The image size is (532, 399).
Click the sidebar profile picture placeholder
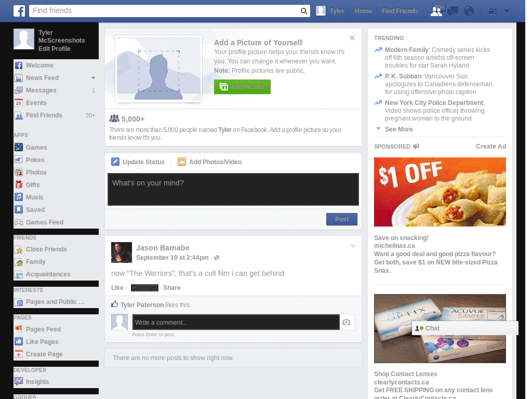[x=24, y=39]
